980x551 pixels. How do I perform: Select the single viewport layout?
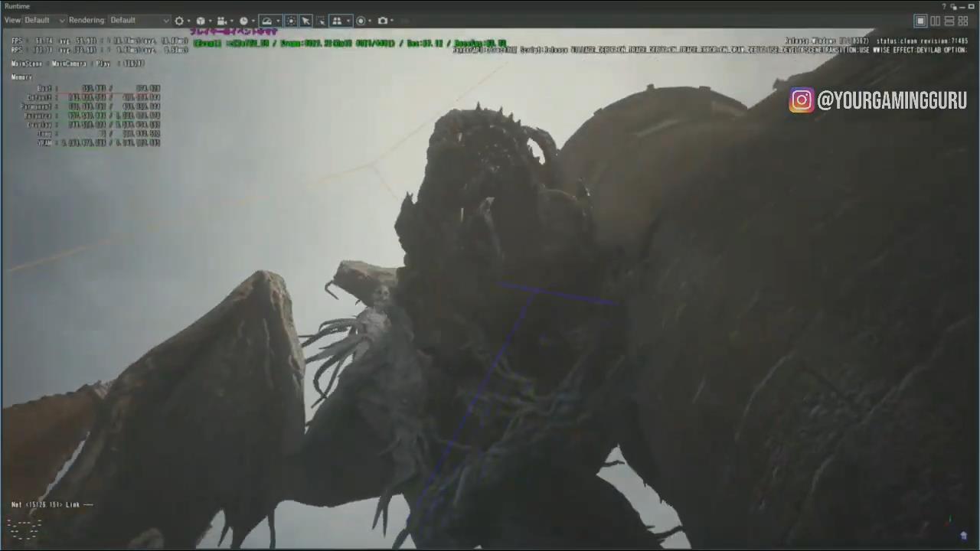tap(920, 21)
